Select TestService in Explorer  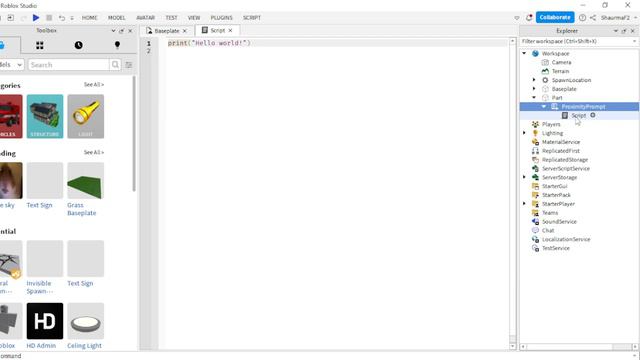tap(556, 248)
